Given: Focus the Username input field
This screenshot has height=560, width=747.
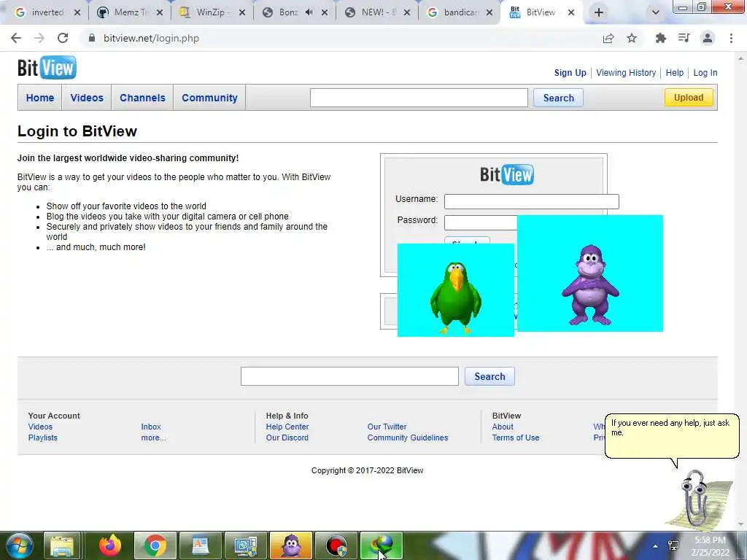Looking at the screenshot, I should point(532,201).
